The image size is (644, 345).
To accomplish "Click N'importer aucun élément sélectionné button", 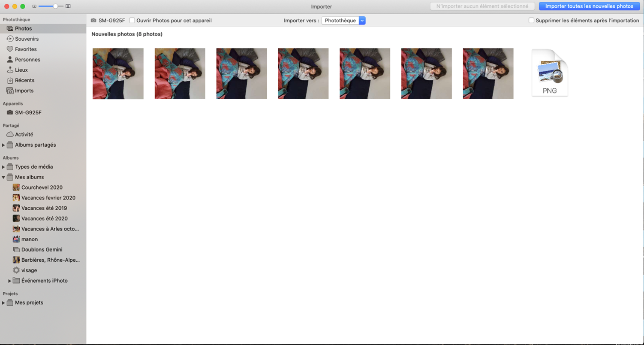I will click(x=482, y=6).
